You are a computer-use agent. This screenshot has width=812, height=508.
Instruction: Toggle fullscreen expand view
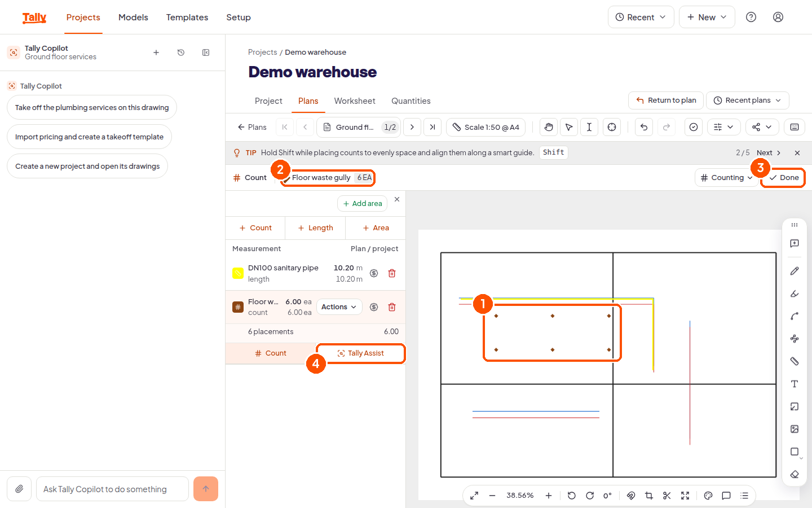[x=474, y=496]
